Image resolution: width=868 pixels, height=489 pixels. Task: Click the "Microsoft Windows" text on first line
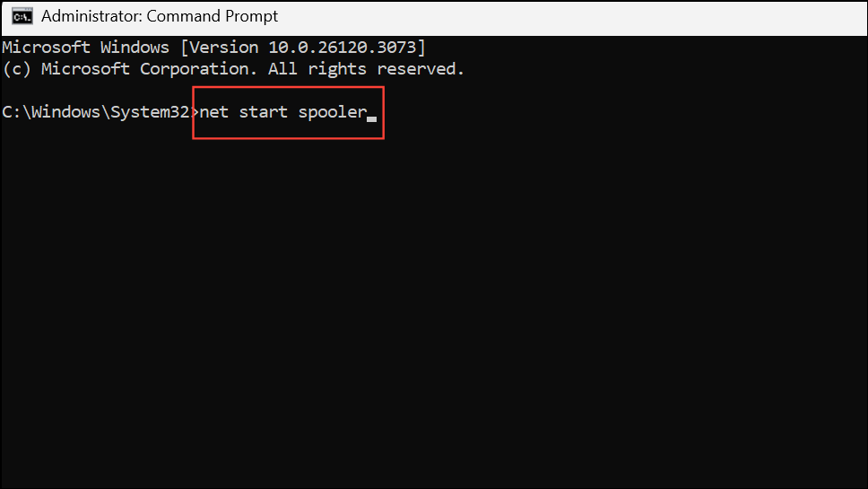point(86,47)
